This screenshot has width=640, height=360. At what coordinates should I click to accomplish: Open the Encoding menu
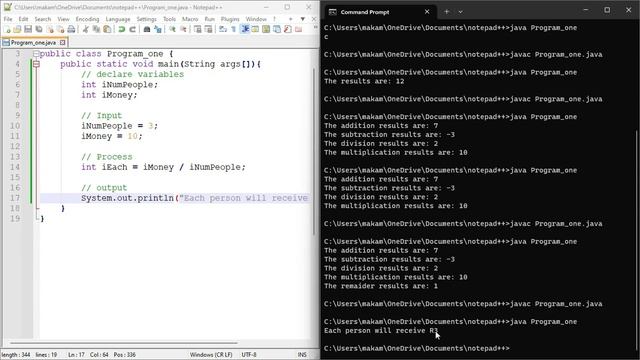point(87,19)
